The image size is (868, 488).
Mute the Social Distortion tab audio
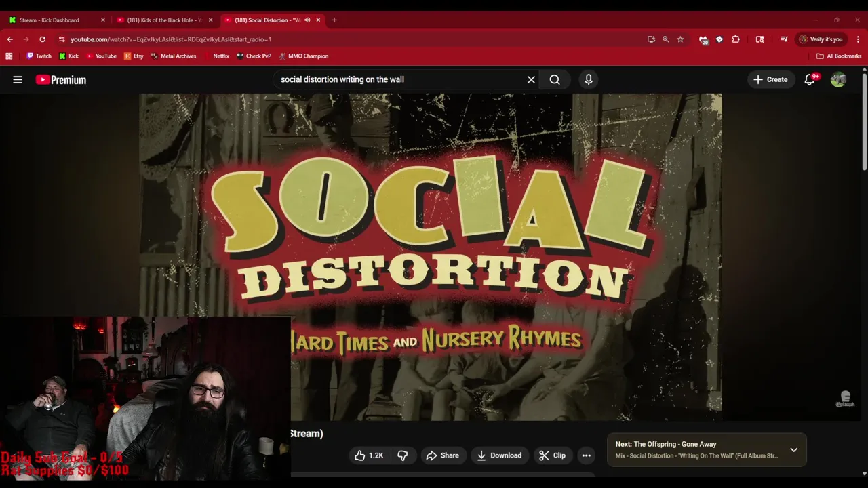point(307,20)
